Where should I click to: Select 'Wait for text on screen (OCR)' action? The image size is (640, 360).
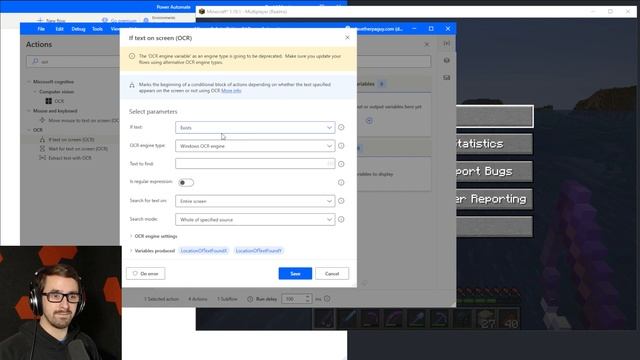click(x=74, y=149)
